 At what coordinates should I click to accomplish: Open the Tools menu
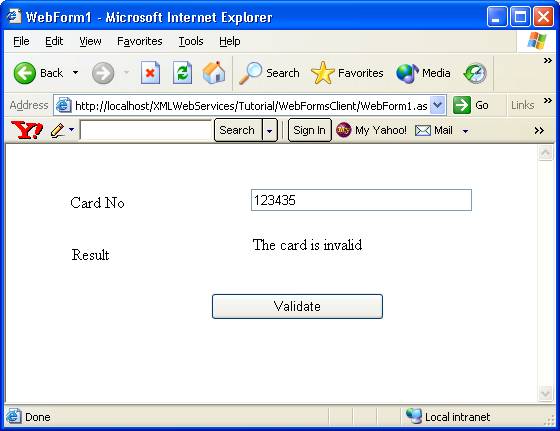pyautogui.click(x=191, y=41)
